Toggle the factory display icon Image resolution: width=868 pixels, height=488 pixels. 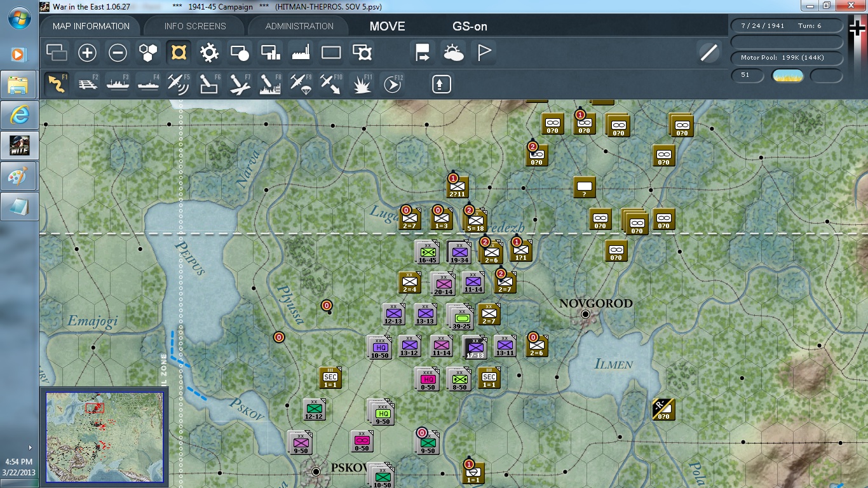click(301, 53)
